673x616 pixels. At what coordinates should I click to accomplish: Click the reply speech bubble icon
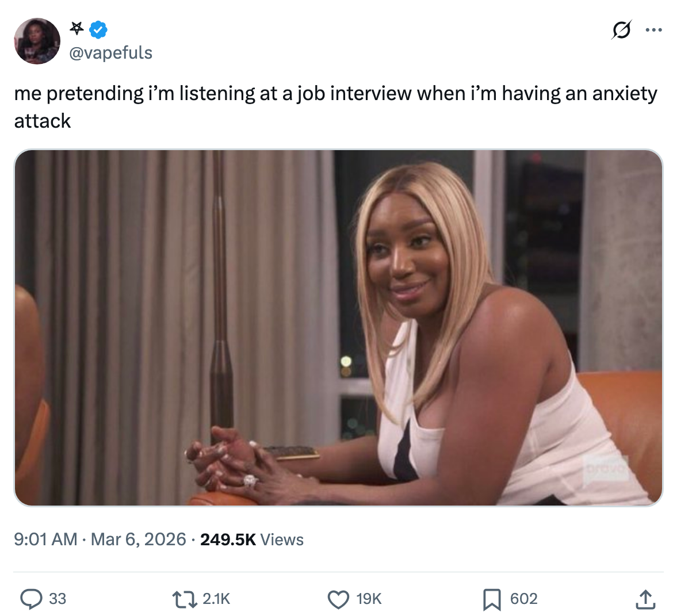31,599
